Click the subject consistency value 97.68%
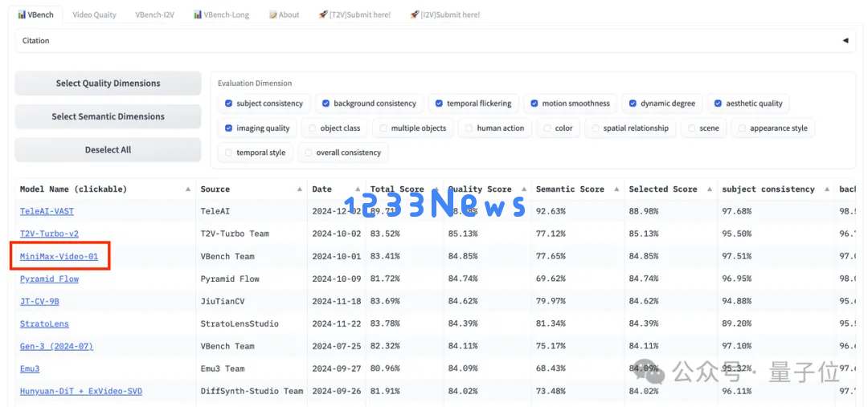This screenshot has height=407, width=868. 737,211
